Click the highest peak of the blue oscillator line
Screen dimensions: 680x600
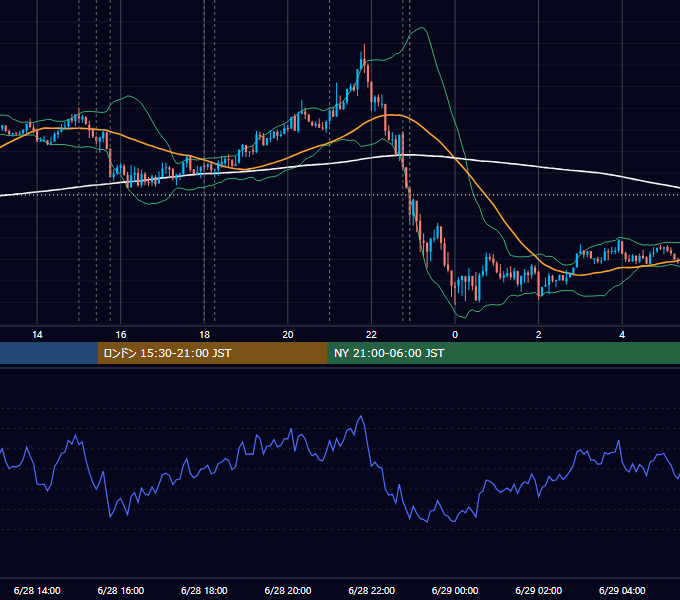[361, 417]
